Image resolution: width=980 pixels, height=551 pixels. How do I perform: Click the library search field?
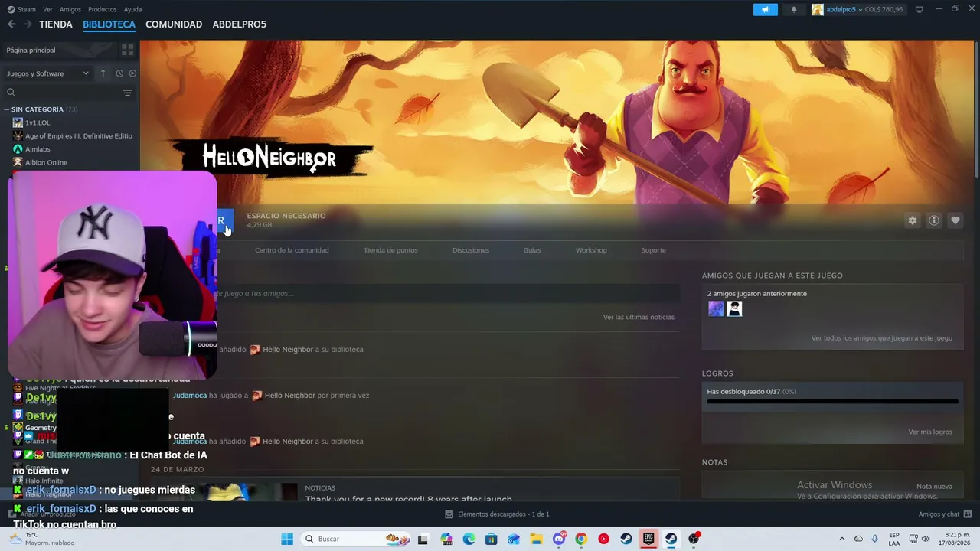[x=61, y=93]
